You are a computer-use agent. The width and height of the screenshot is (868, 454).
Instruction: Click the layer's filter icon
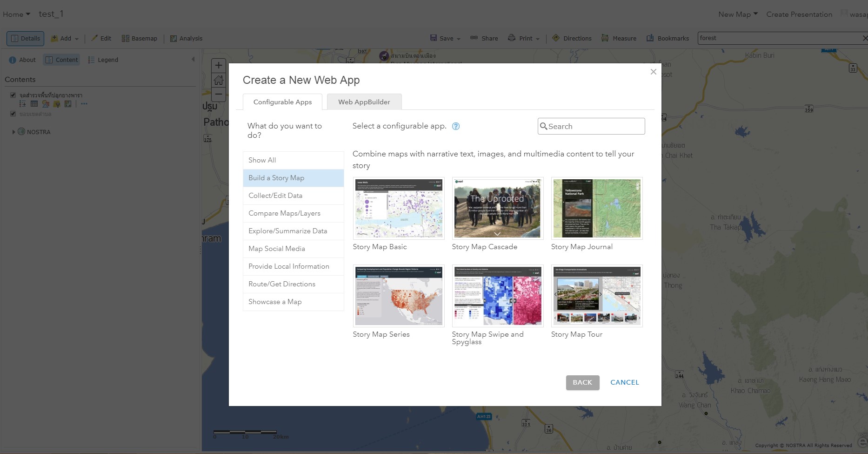coord(57,104)
